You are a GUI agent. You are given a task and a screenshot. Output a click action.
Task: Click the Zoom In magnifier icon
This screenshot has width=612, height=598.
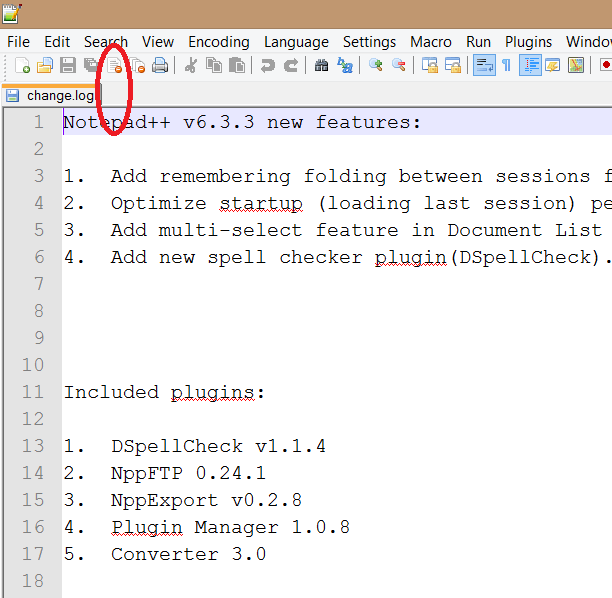click(x=375, y=65)
